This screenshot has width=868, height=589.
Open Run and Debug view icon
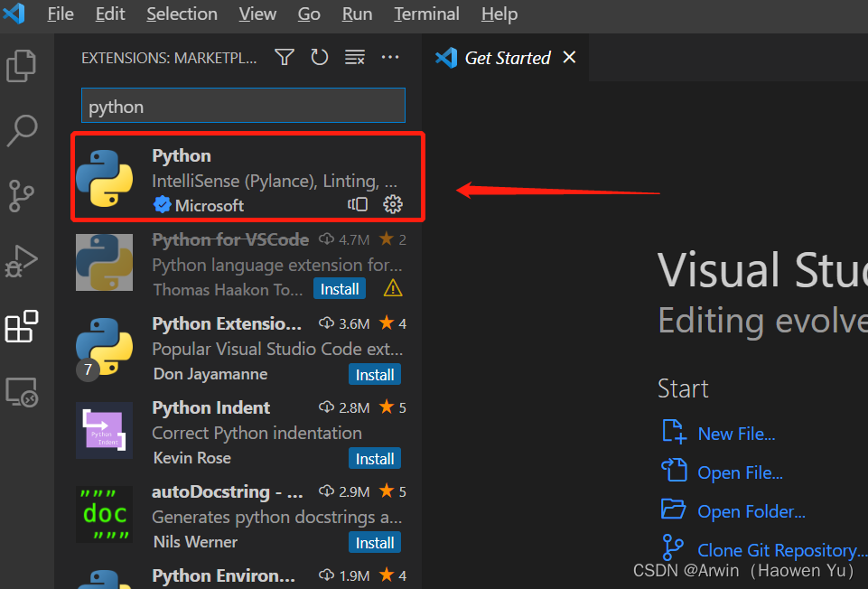[x=21, y=261]
